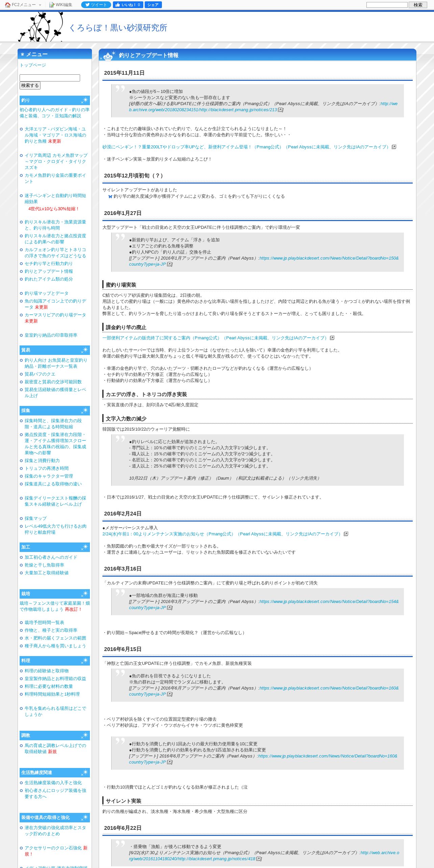Click the site title くろらぼ！黒い砂漠研究所

tap(118, 28)
